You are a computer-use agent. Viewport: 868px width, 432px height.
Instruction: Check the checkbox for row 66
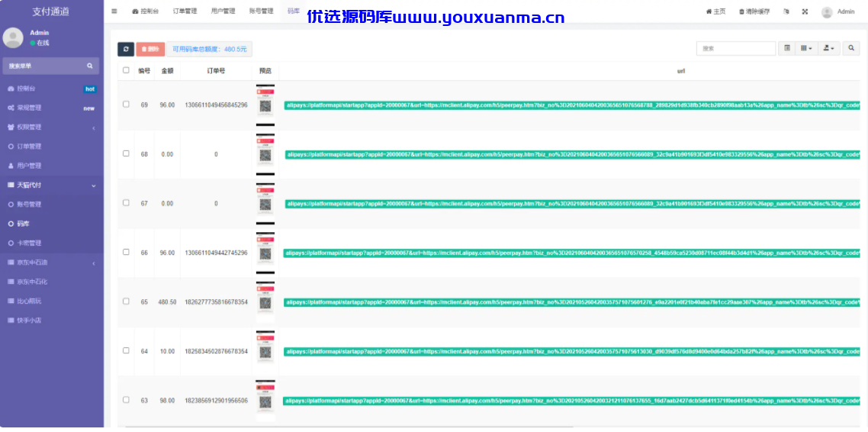click(126, 252)
